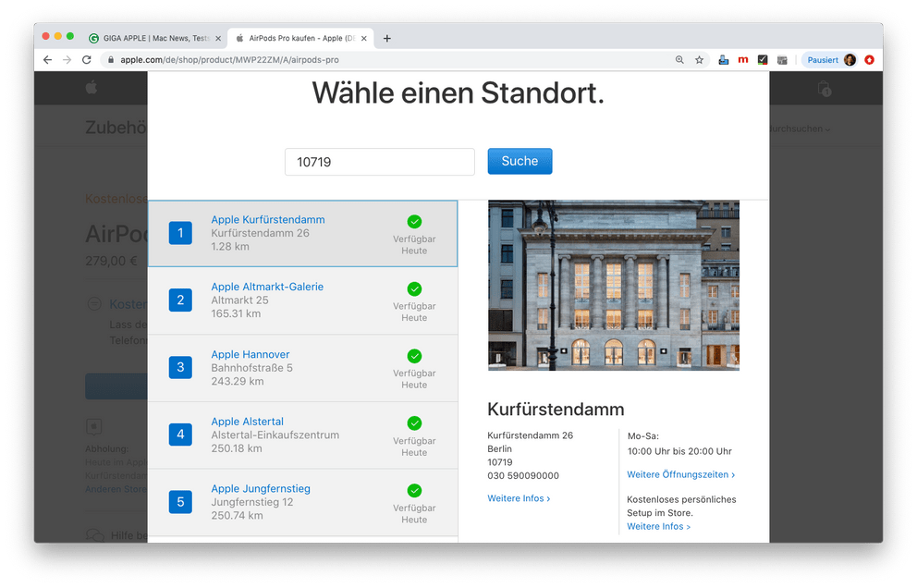917x588 pixels.
Task: Click the number 1 badge for Kurfürstendamm
Action: (x=180, y=233)
